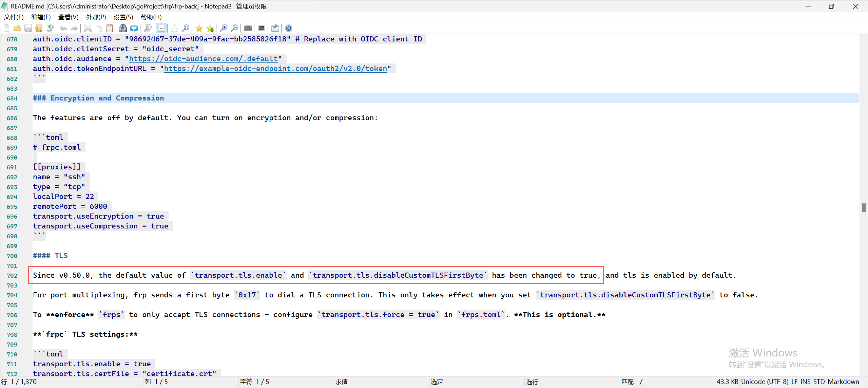Toggle always-on-top pin icon
Image resolution: width=868 pixels, height=388 pixels.
tap(275, 28)
